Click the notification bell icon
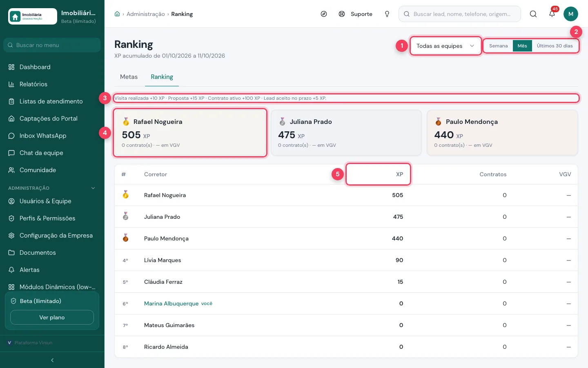The width and height of the screenshot is (588, 368). (x=552, y=14)
